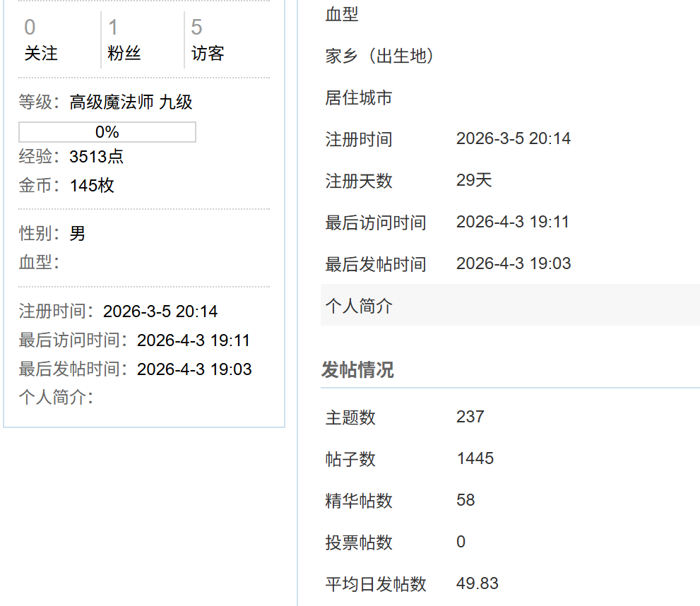
Task: Click the 最后访问时间 value in details table
Action: (x=512, y=222)
